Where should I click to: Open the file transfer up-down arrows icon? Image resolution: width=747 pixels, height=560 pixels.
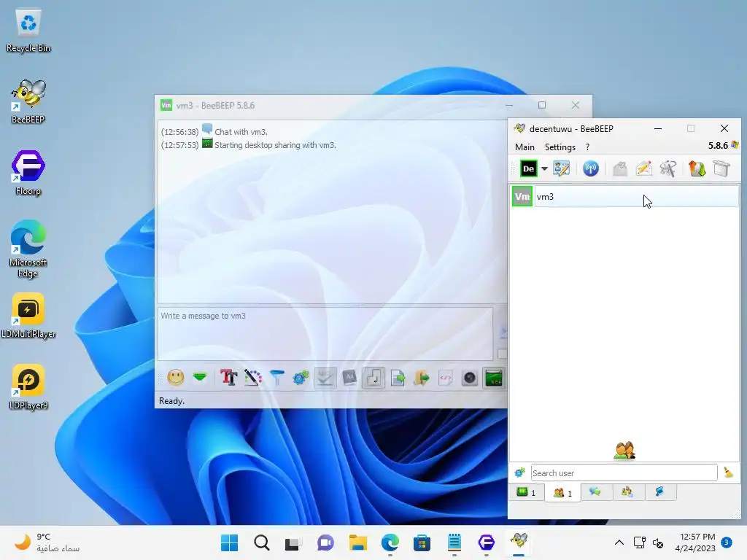coord(697,168)
